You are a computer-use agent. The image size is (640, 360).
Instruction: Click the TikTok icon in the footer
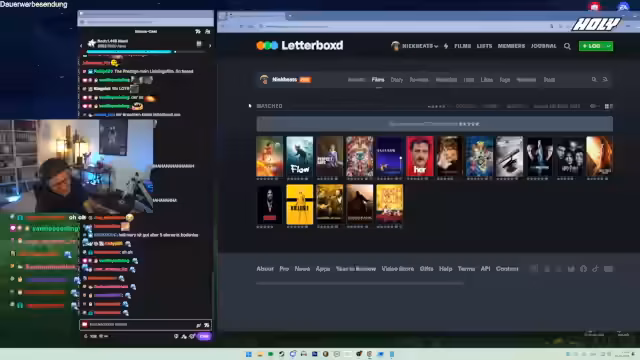[596, 269]
